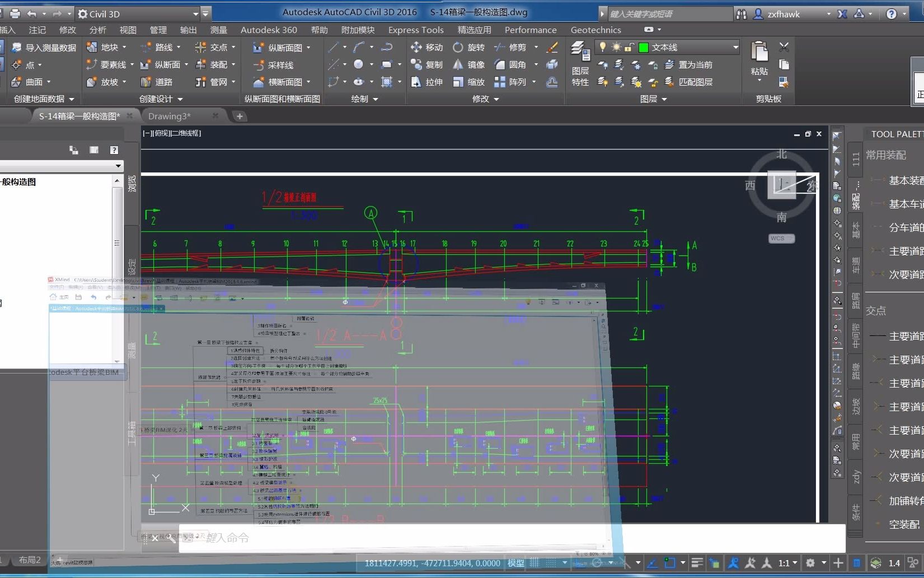Toggle the layer on/off bulb icon

point(603,48)
